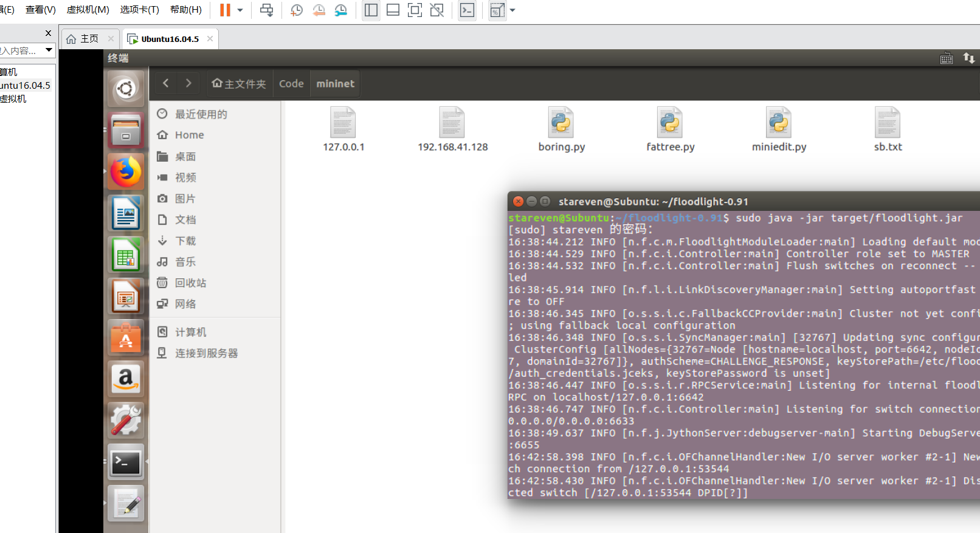This screenshot has width=980, height=533.
Task: Open the pause button dropdown arrow
Action: (240, 10)
